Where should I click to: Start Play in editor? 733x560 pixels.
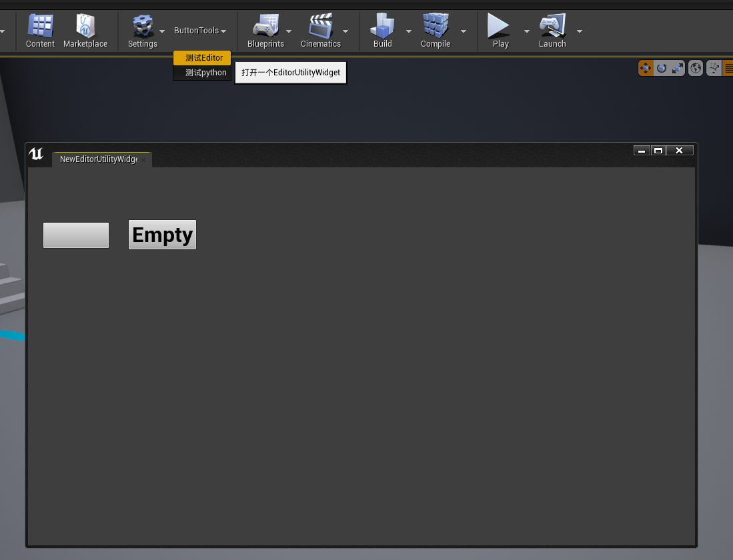point(498,26)
